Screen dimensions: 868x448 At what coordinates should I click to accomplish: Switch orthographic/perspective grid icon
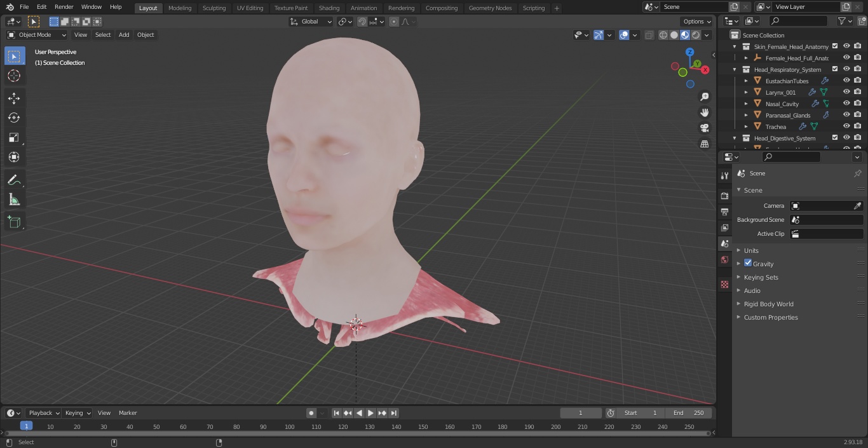(704, 144)
